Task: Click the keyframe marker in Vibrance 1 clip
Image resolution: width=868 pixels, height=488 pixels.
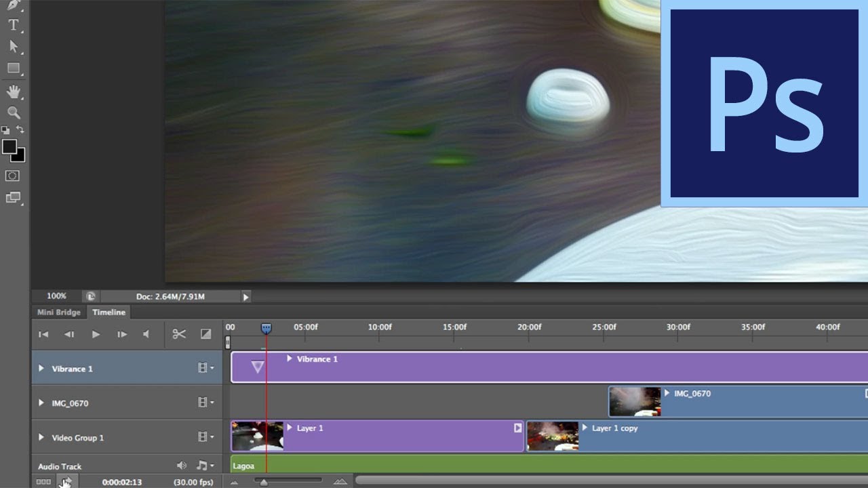Action: click(x=258, y=367)
